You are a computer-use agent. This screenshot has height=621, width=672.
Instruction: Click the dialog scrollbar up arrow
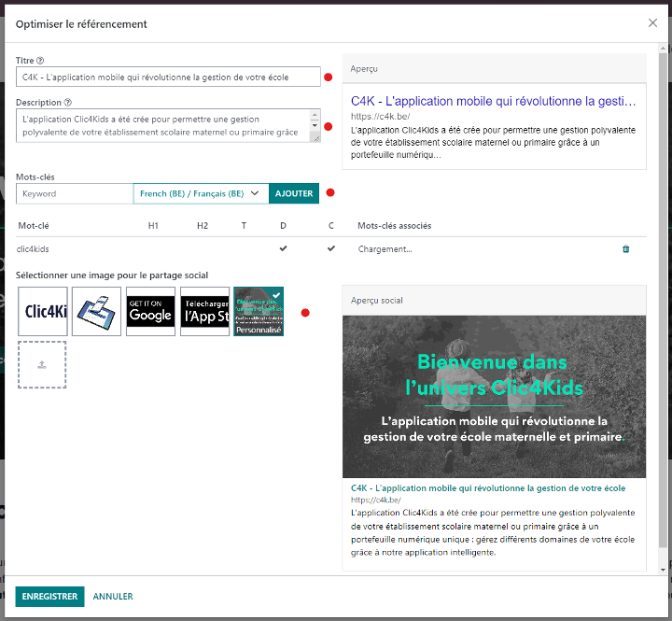click(663, 49)
